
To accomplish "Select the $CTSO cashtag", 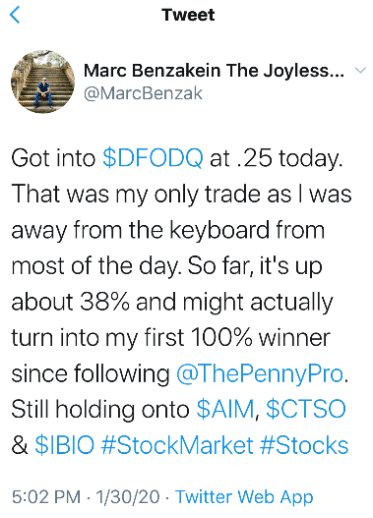I will [306, 410].
